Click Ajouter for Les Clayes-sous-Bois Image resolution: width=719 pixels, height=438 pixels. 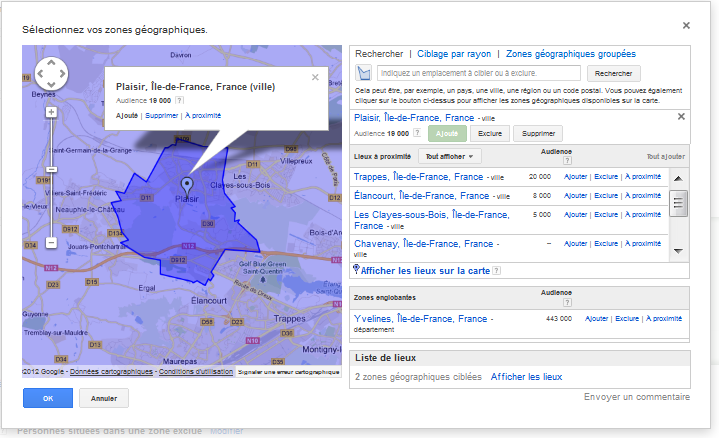pyautogui.click(x=575, y=215)
